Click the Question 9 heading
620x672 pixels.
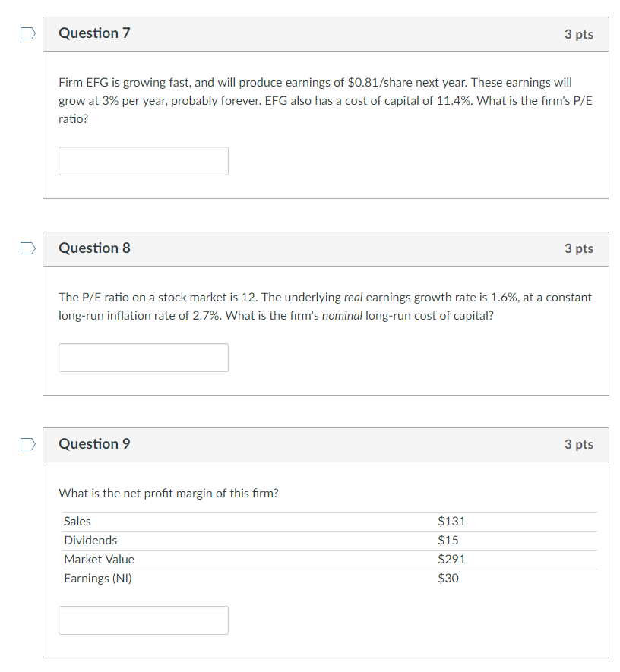point(94,444)
